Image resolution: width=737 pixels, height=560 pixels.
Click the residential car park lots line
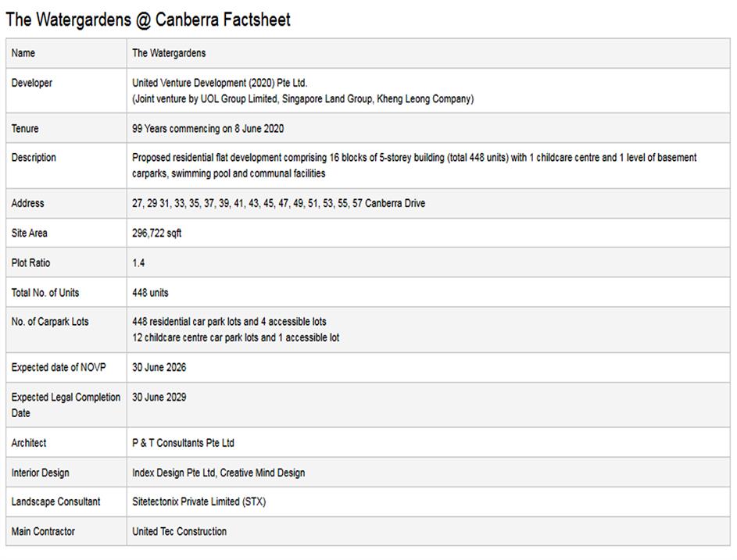coord(229,321)
